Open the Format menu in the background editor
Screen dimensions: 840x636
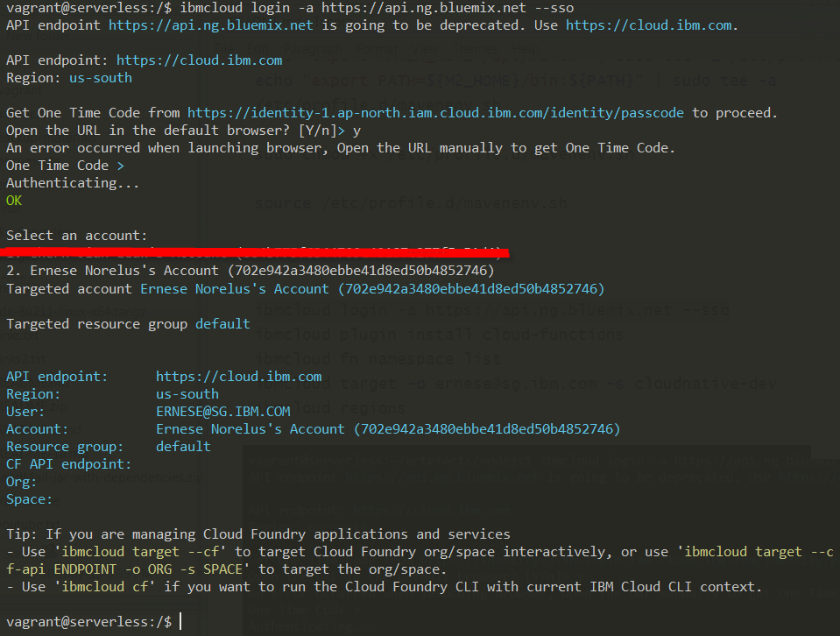pyautogui.click(x=378, y=49)
